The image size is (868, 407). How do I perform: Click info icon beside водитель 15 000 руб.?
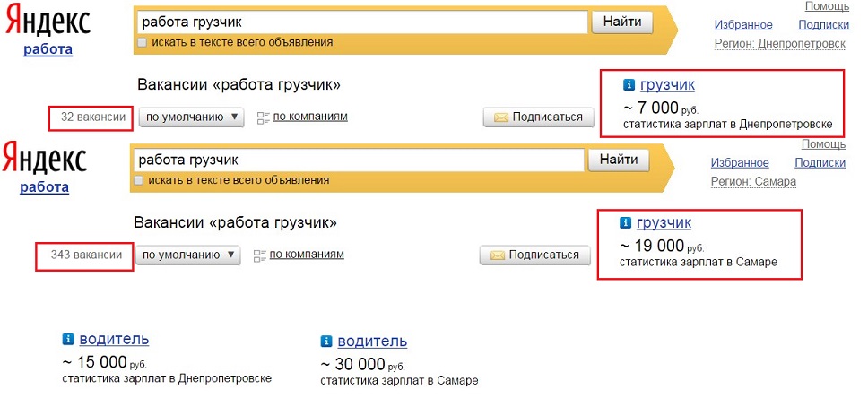[68, 340]
